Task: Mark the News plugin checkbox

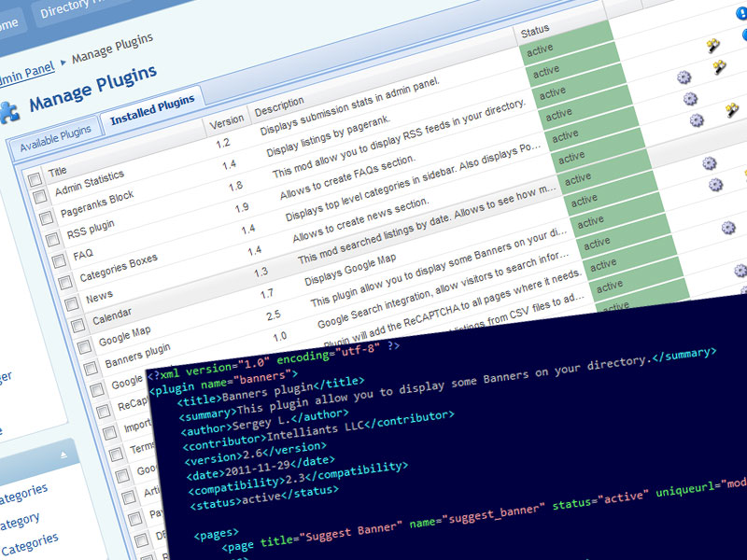Action: [72, 304]
